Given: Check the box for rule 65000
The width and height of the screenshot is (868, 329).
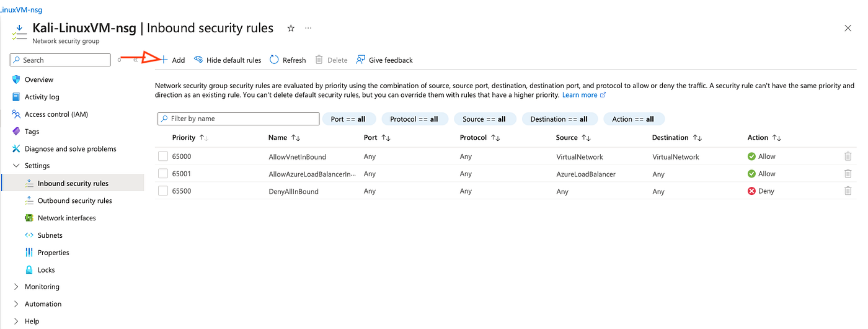Looking at the screenshot, I should point(162,156).
